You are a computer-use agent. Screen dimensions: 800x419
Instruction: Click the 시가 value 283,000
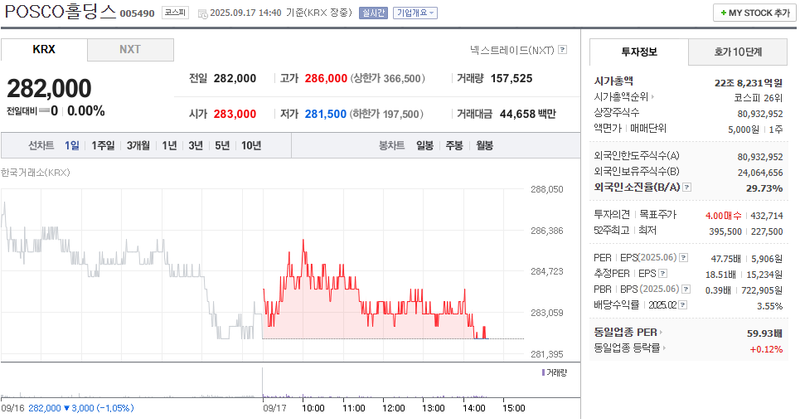[x=235, y=114]
